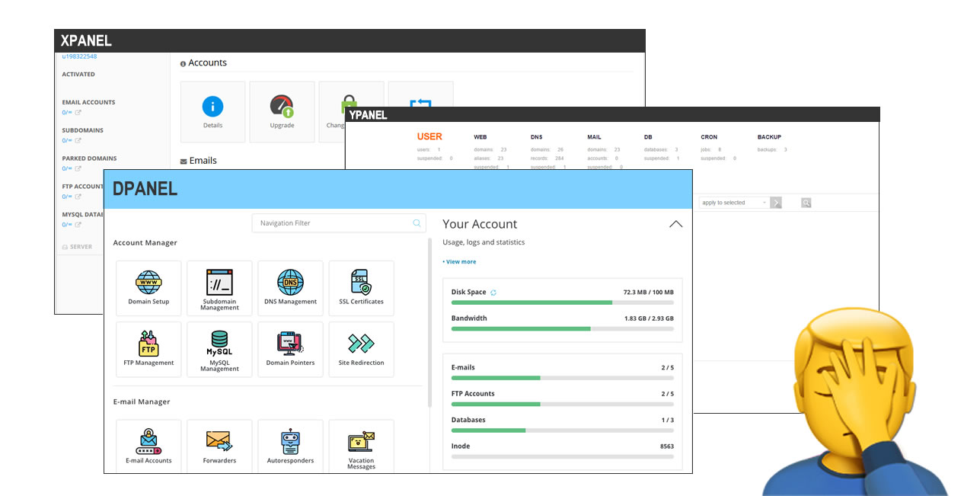Viewport: 980px width, 496px height.
Task: Click the 72.3 MB / 100 MB value
Action: click(649, 293)
